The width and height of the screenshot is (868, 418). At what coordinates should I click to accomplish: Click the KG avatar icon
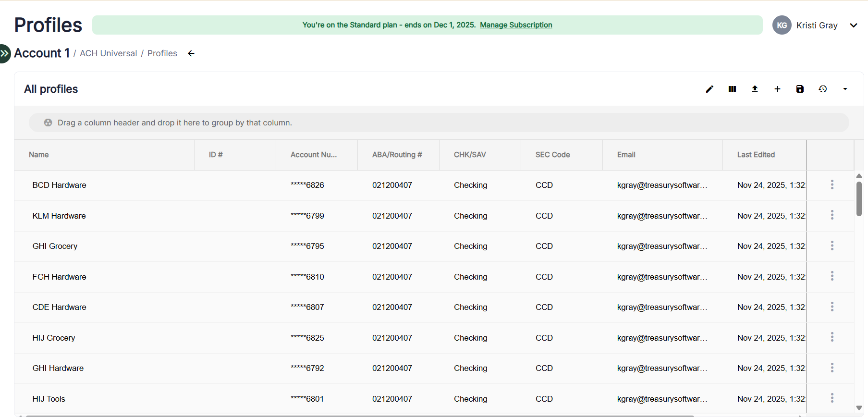(782, 25)
